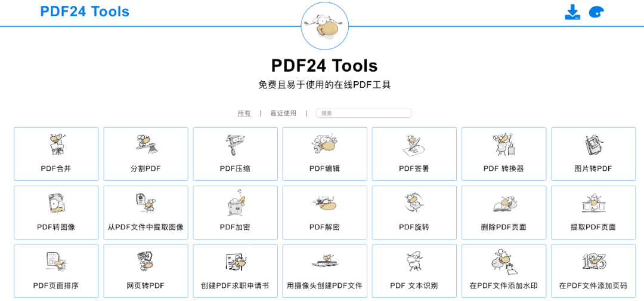Screen dimensions: 644x301
Task: Click the 分割PDF axe icon
Action: tap(146, 144)
